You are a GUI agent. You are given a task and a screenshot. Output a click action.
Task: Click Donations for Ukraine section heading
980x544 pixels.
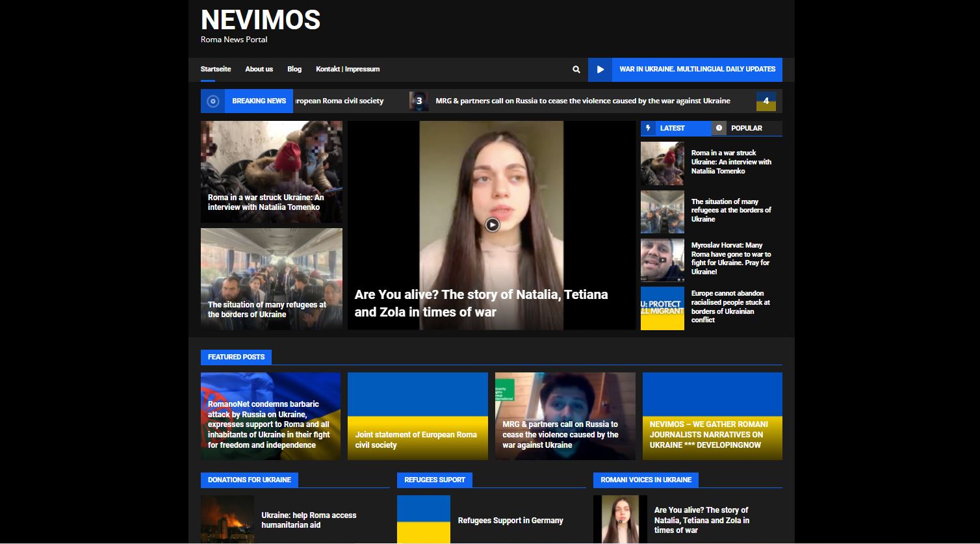[250, 480]
